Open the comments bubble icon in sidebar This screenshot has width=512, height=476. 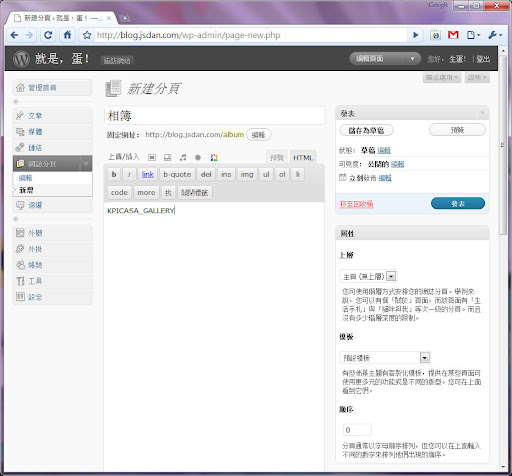pos(20,205)
